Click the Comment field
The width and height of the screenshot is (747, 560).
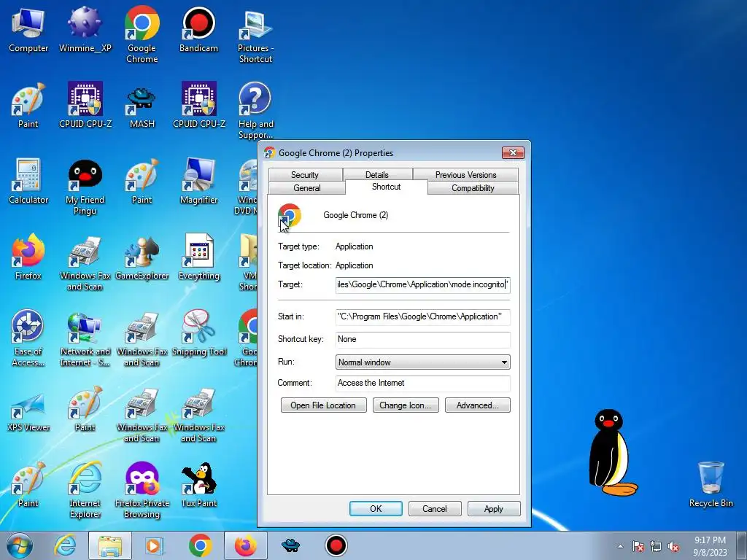422,383
